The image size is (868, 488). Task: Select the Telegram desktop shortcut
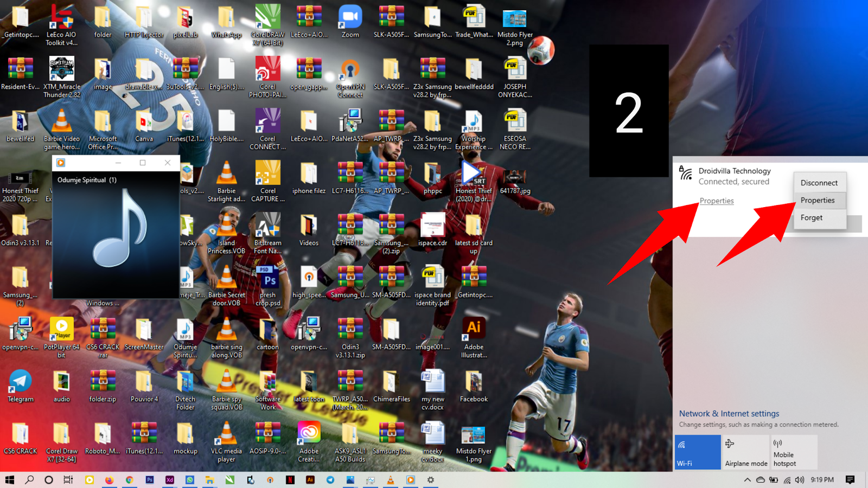tap(21, 386)
